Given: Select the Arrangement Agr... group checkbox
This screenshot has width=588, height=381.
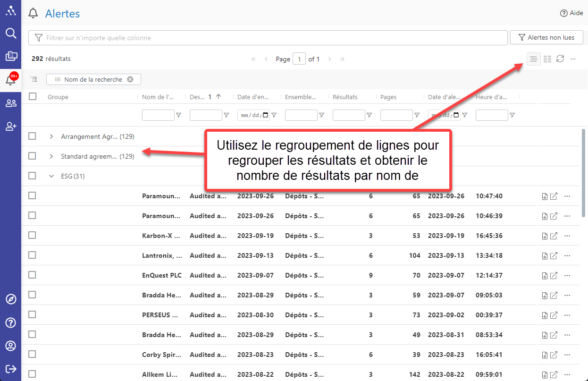Looking at the screenshot, I should coord(32,136).
